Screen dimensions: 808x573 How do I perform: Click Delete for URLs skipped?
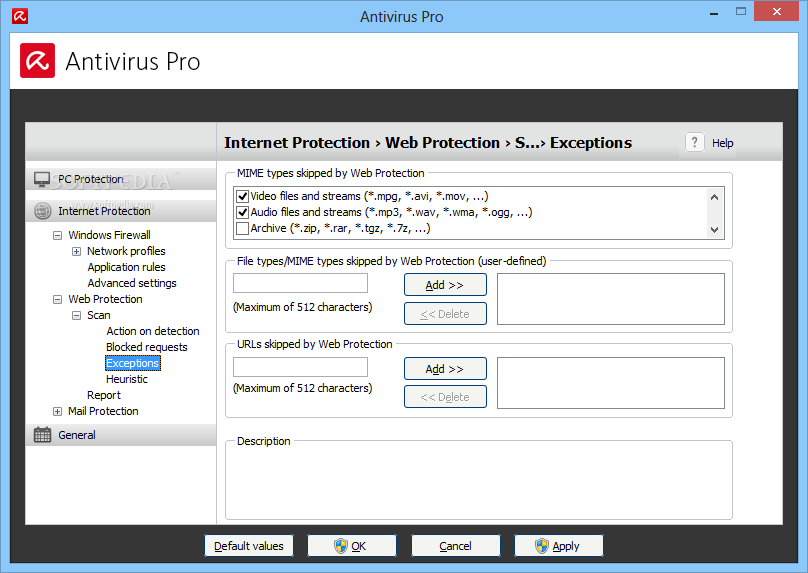click(x=445, y=397)
